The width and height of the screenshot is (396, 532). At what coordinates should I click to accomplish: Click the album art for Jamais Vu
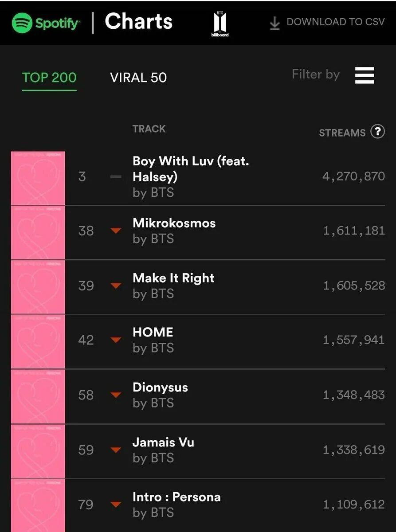click(x=38, y=451)
